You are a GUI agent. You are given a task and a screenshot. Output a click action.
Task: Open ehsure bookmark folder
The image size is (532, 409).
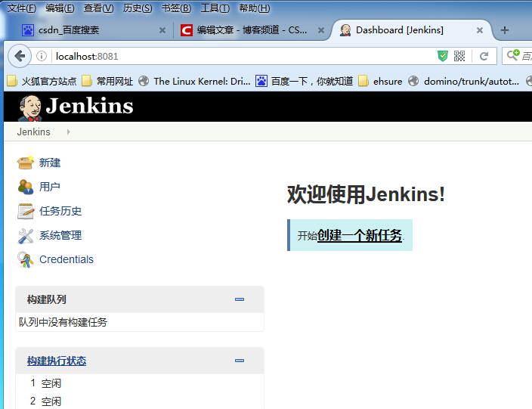point(380,82)
